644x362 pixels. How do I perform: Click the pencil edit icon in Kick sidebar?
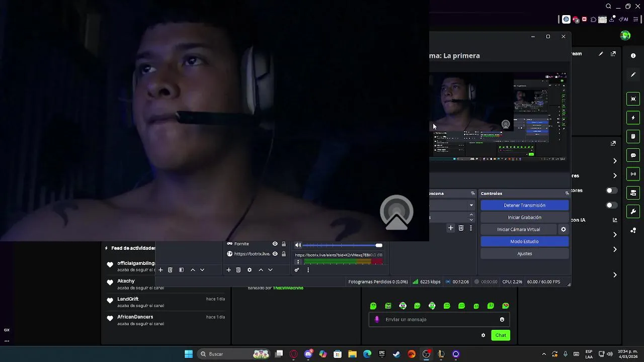pos(633,74)
